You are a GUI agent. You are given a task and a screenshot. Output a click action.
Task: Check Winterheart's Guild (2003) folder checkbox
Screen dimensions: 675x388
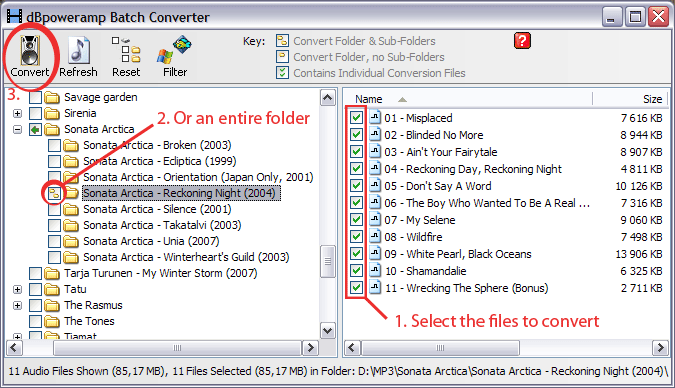click(54, 257)
